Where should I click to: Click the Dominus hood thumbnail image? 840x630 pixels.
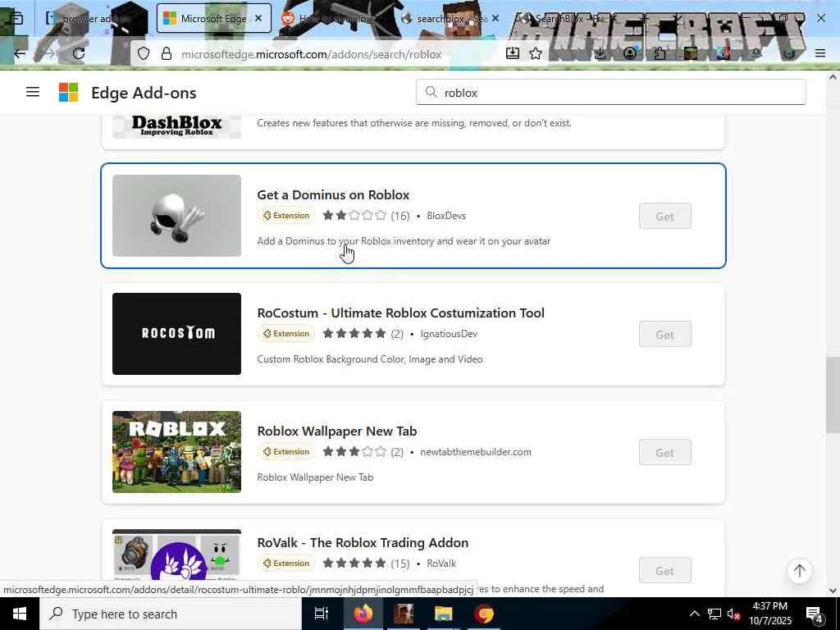(177, 216)
